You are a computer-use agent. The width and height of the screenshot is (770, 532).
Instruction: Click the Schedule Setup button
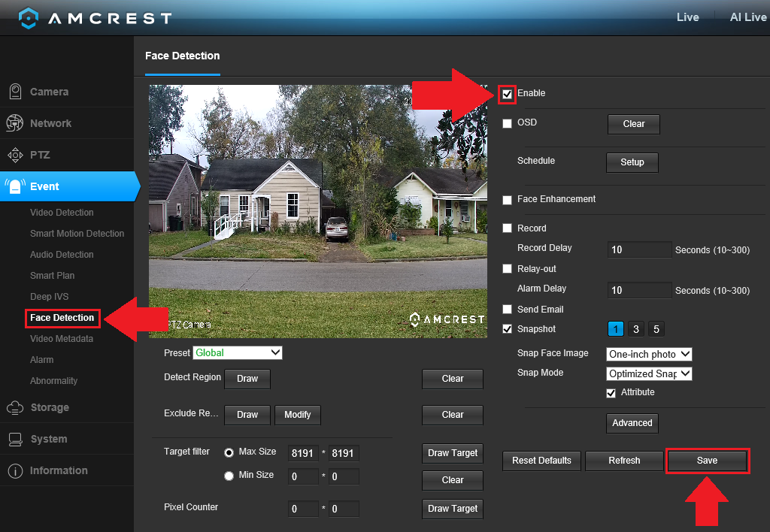632,162
